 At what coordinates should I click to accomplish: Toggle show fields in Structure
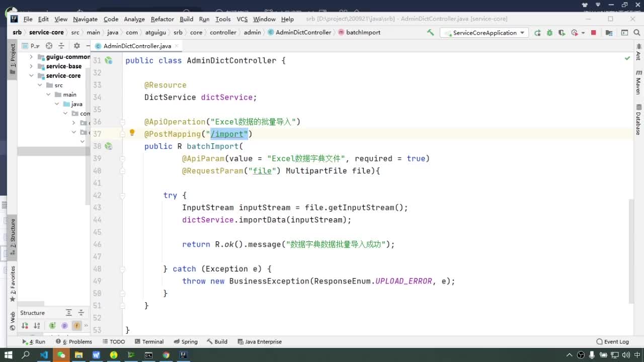[x=76, y=326]
